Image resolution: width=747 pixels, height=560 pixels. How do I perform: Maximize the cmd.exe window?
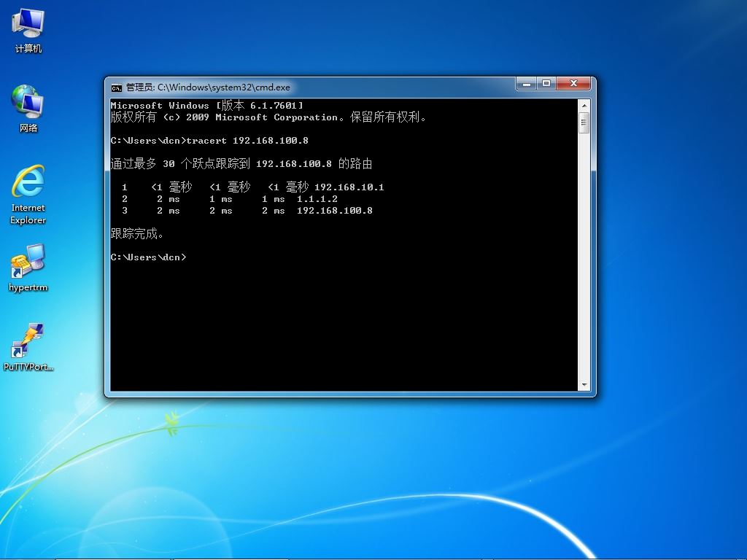[546, 84]
